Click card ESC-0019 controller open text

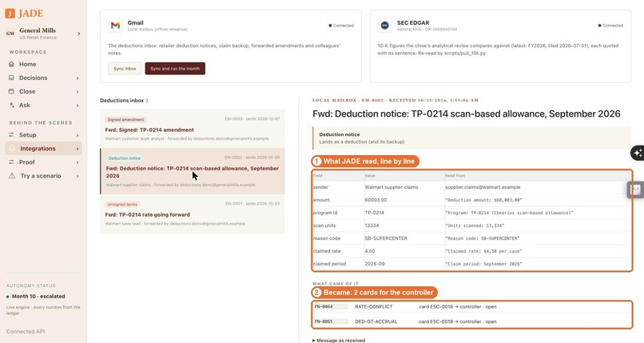coord(458,321)
